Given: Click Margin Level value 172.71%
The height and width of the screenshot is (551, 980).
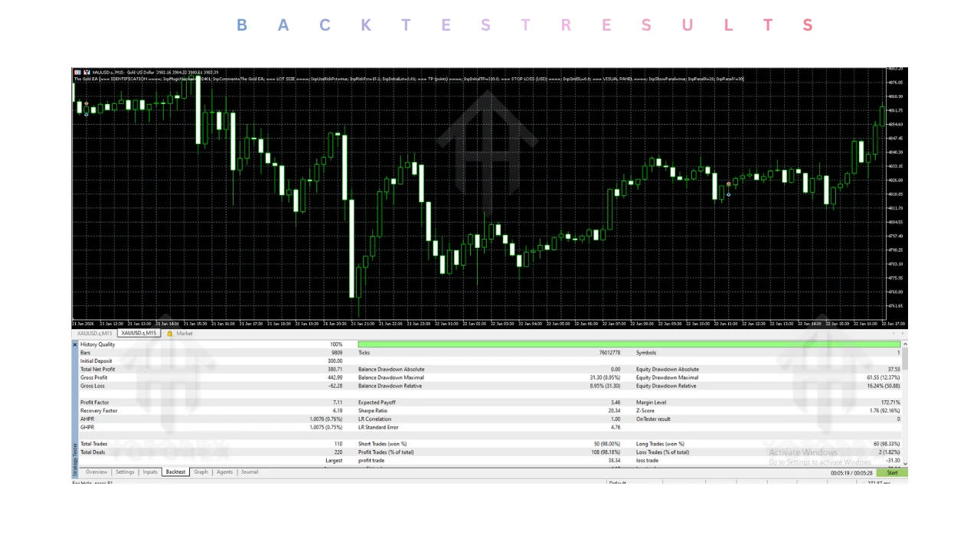Looking at the screenshot, I should pyautogui.click(x=891, y=403).
